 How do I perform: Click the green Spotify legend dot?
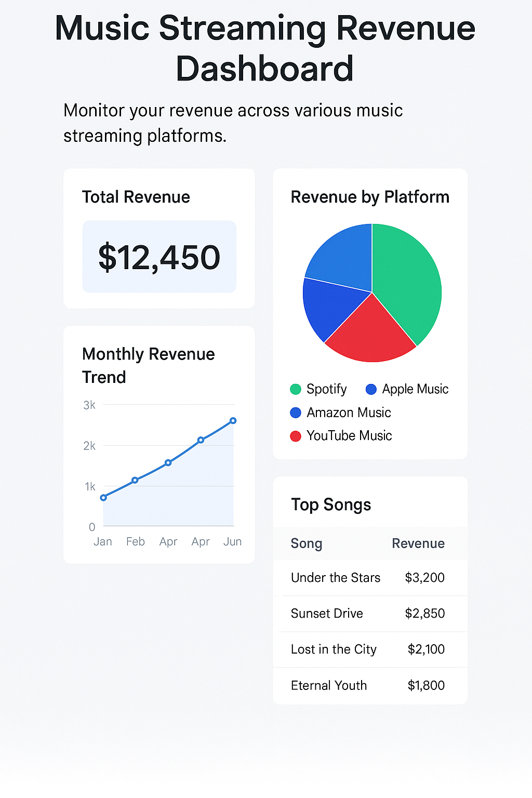(x=295, y=389)
